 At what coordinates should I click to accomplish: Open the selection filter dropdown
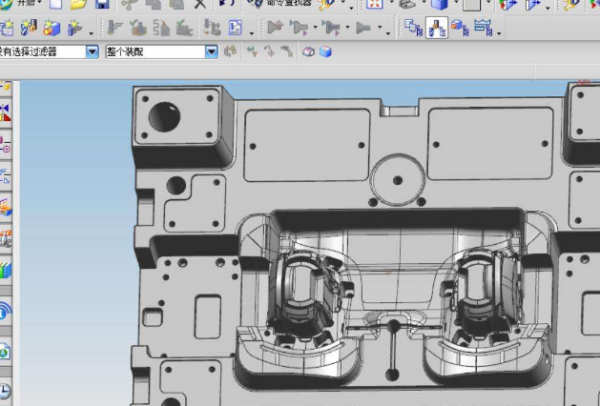(x=92, y=51)
